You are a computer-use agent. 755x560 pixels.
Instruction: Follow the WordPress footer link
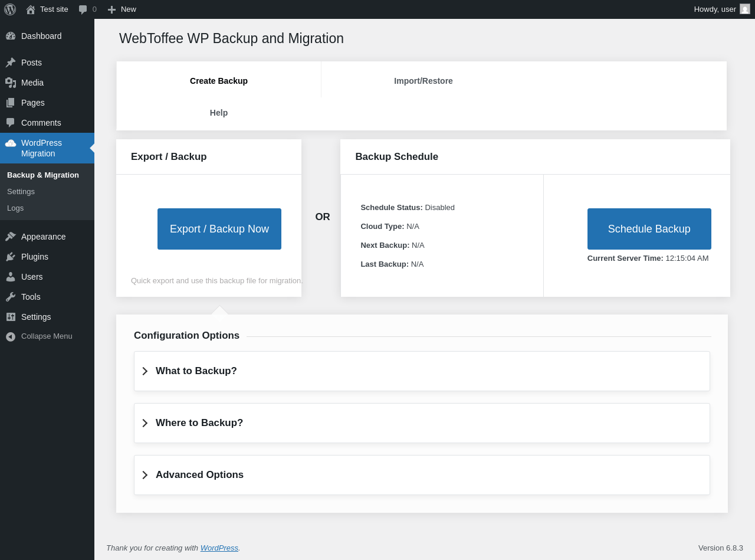tap(219, 548)
